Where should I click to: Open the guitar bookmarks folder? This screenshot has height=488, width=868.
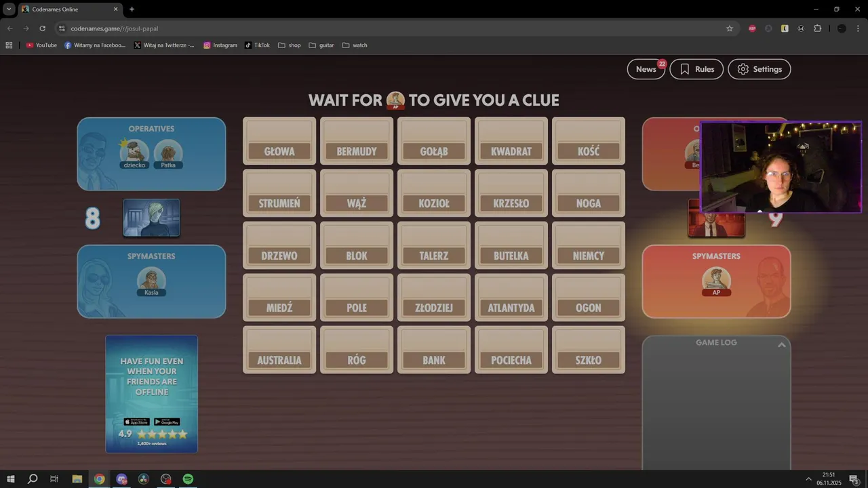[321, 45]
